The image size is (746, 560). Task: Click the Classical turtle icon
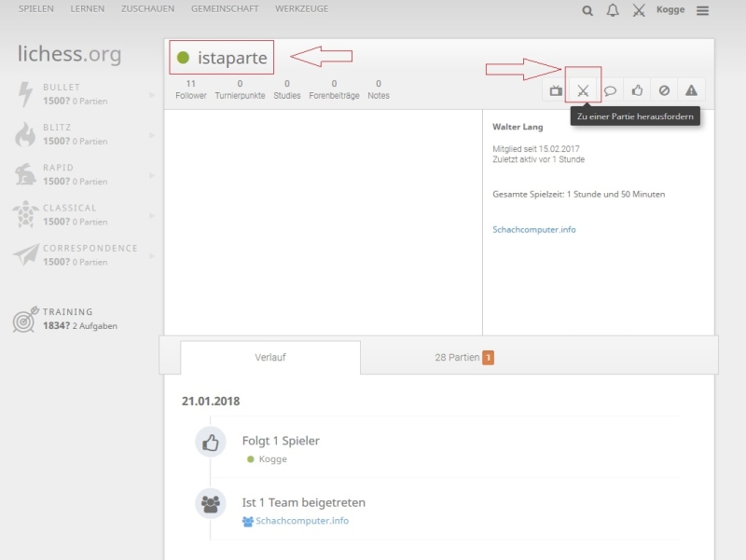tap(25, 214)
